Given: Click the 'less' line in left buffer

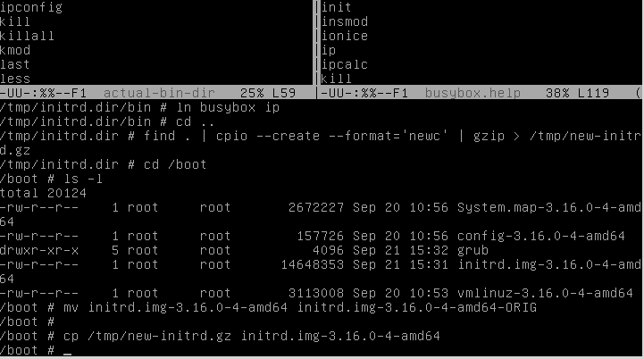Looking at the screenshot, I should (15, 78).
